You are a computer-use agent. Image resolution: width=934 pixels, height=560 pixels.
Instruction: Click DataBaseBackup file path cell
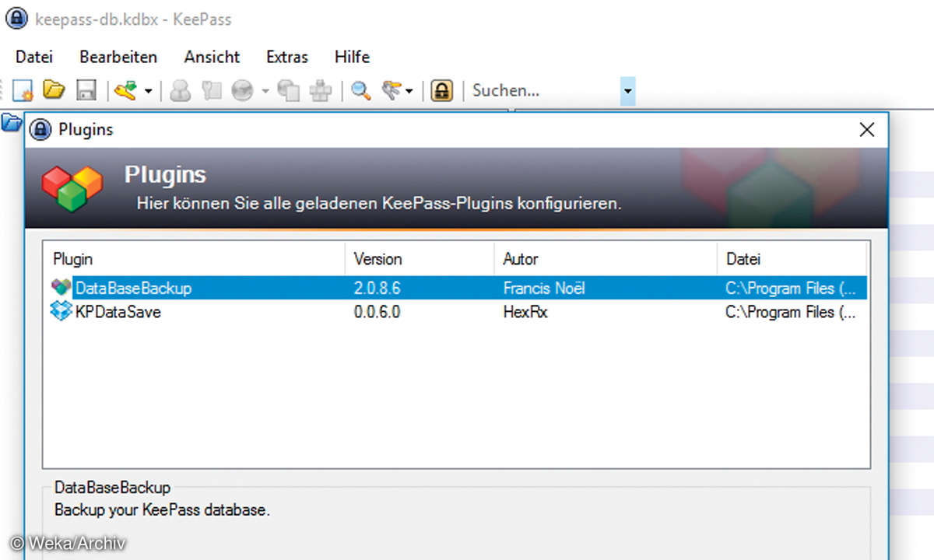(x=791, y=288)
